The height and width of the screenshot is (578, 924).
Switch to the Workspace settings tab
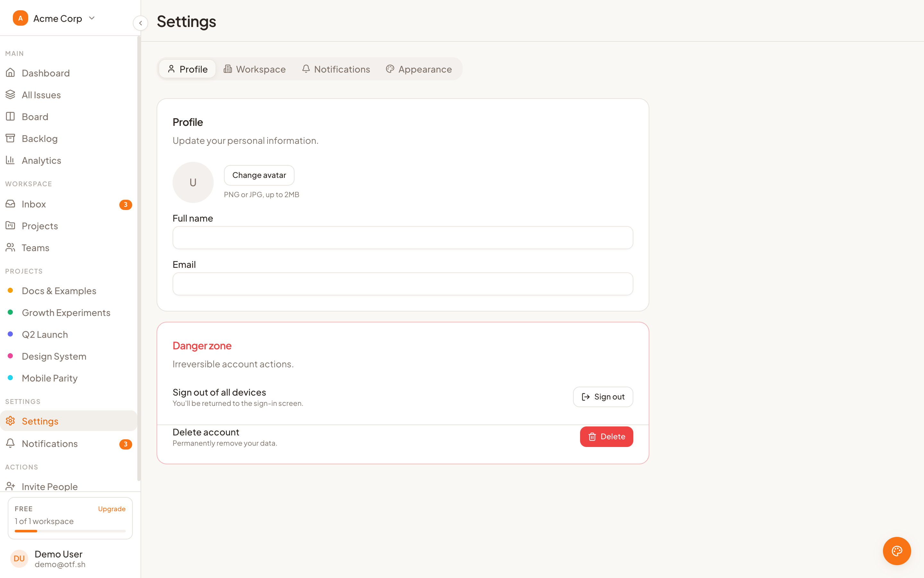tap(255, 69)
